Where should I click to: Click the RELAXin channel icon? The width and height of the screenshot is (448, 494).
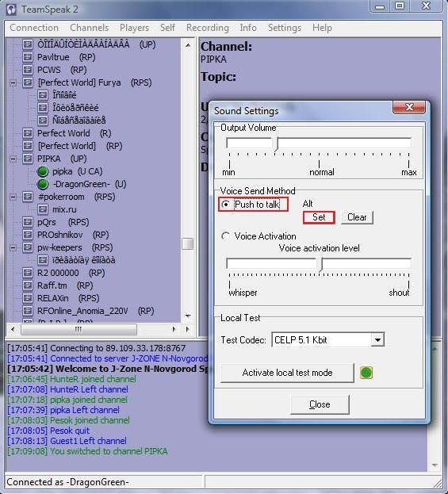click(x=28, y=298)
